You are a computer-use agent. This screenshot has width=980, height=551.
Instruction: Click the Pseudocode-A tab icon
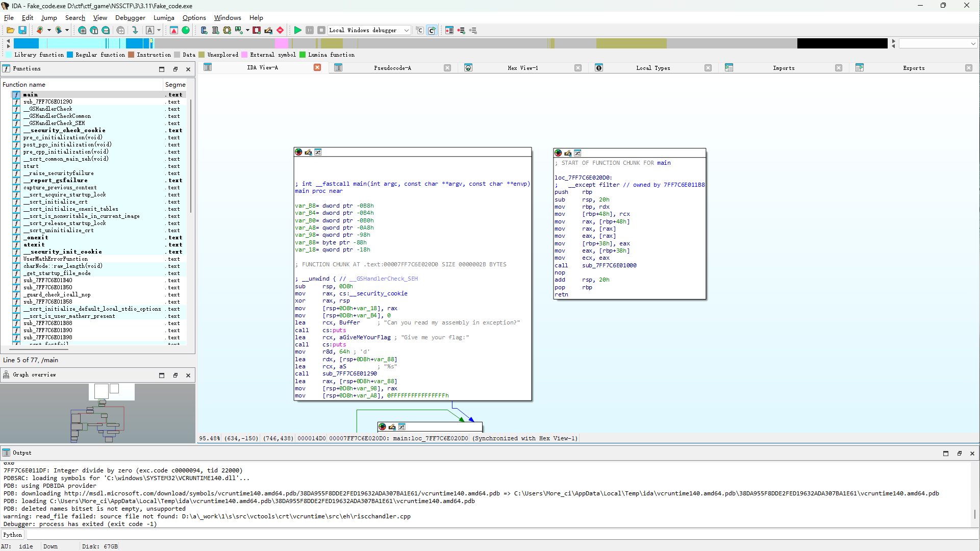point(338,68)
